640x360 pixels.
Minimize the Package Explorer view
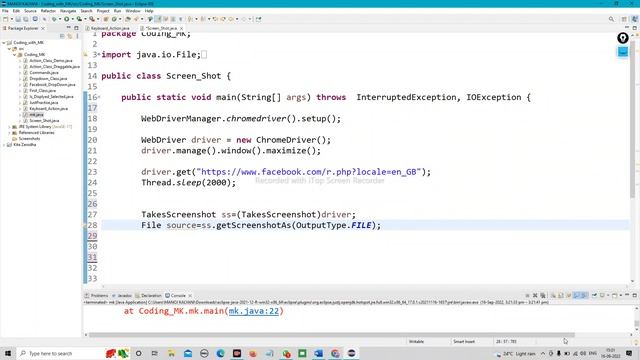68,28
